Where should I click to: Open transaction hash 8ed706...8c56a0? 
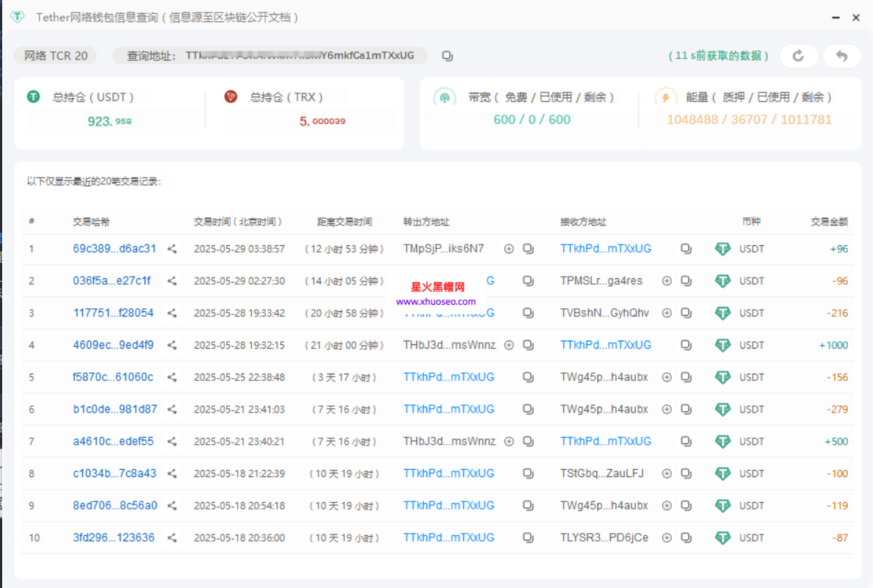click(x=115, y=506)
